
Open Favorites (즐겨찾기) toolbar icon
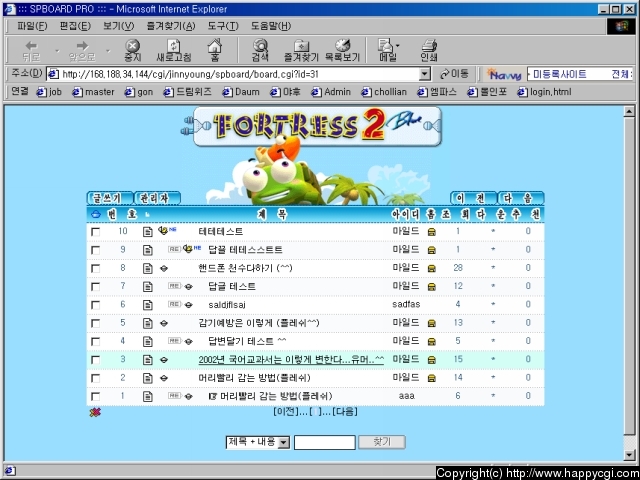301,50
